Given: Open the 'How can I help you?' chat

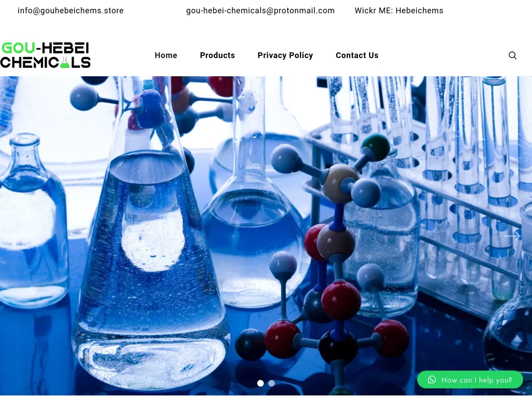Looking at the screenshot, I should (470, 379).
